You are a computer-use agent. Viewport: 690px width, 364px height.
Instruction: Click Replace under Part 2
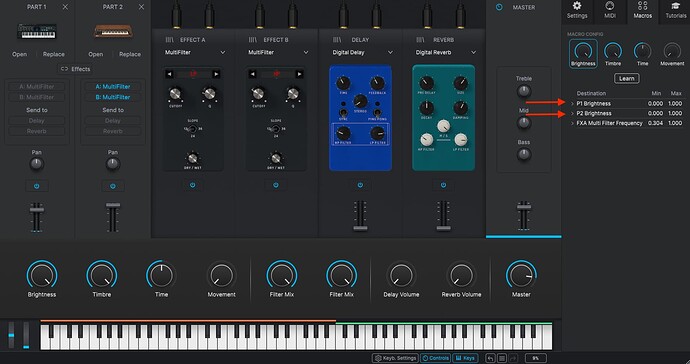point(130,54)
